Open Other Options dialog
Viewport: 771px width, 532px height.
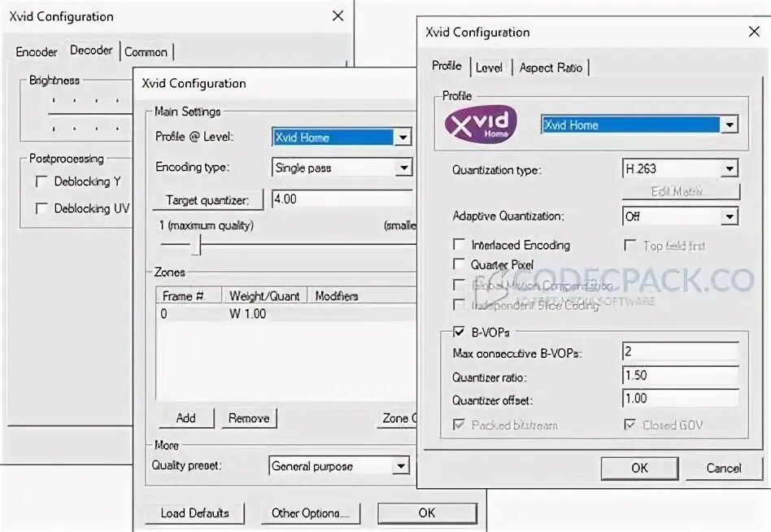(x=310, y=513)
